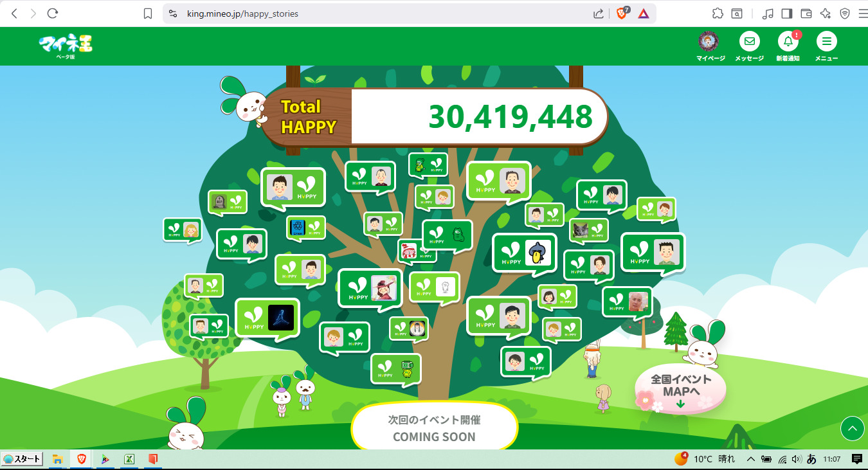Open File Explorer from the taskbar
This screenshot has width=868, height=470.
pos(57,459)
